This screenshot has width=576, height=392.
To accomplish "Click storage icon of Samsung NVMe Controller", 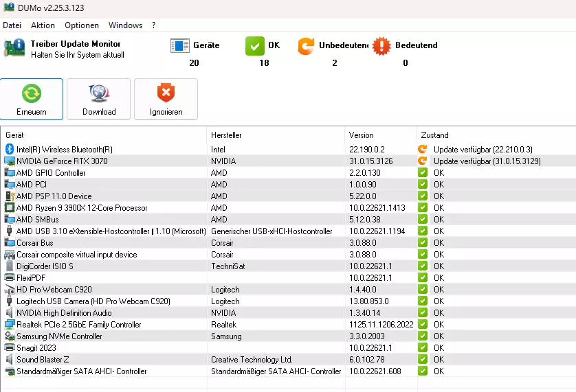I will [10, 336].
